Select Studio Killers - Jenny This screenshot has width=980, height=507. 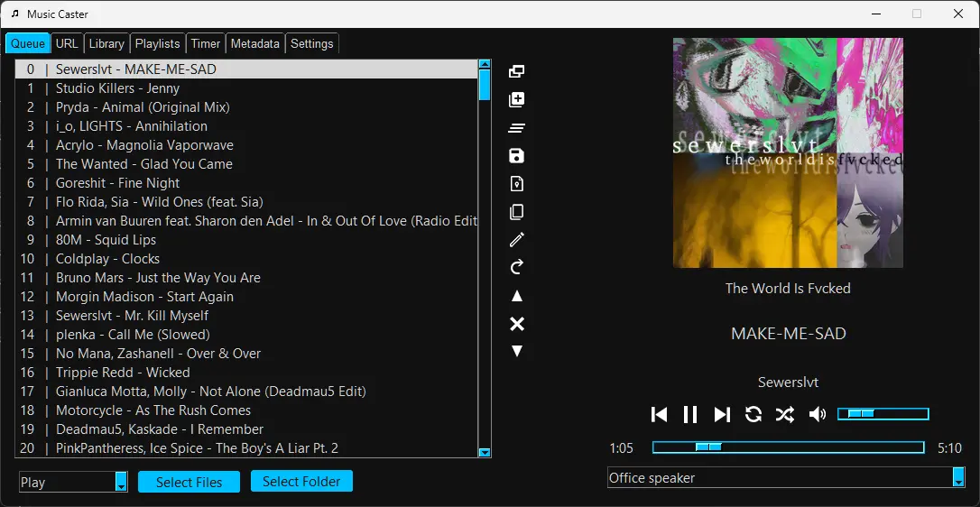click(x=246, y=88)
